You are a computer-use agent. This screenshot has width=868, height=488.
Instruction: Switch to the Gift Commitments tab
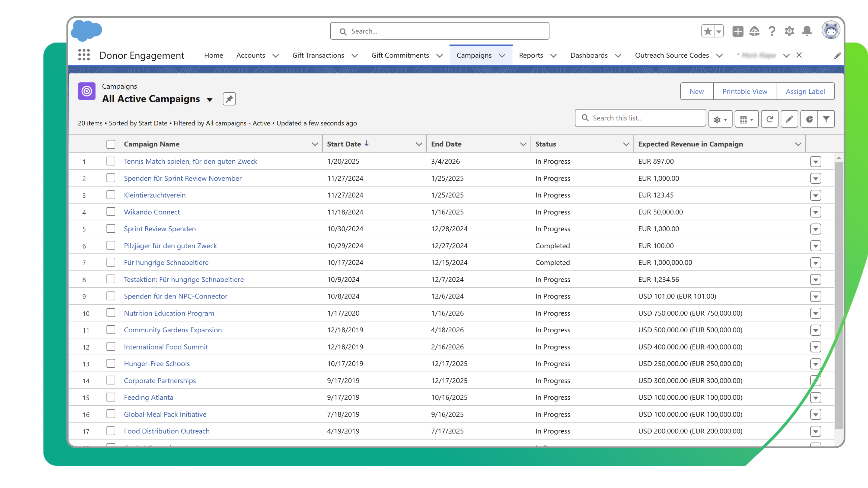(400, 55)
